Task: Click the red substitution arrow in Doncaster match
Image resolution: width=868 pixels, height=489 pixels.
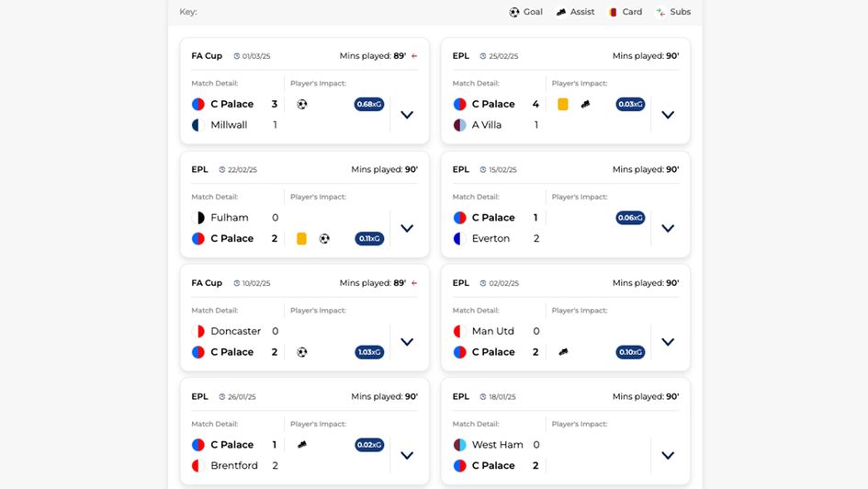Action: (414, 283)
